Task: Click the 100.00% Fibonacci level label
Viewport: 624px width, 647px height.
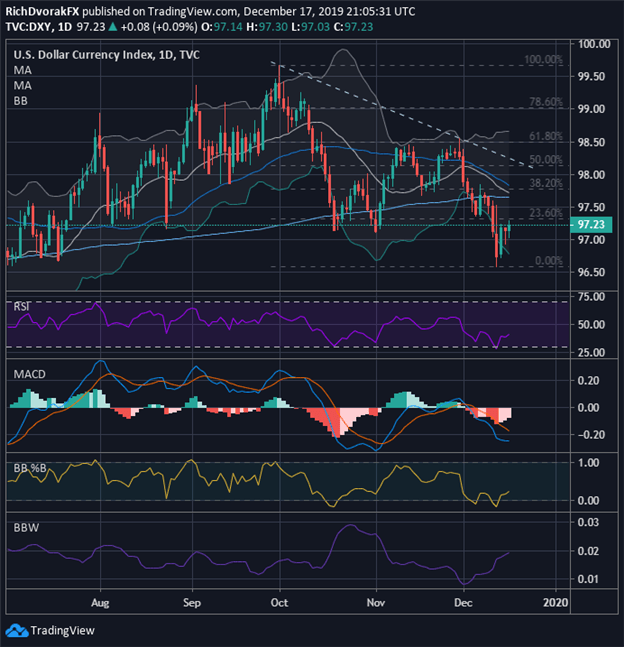Action: pyautogui.click(x=543, y=59)
